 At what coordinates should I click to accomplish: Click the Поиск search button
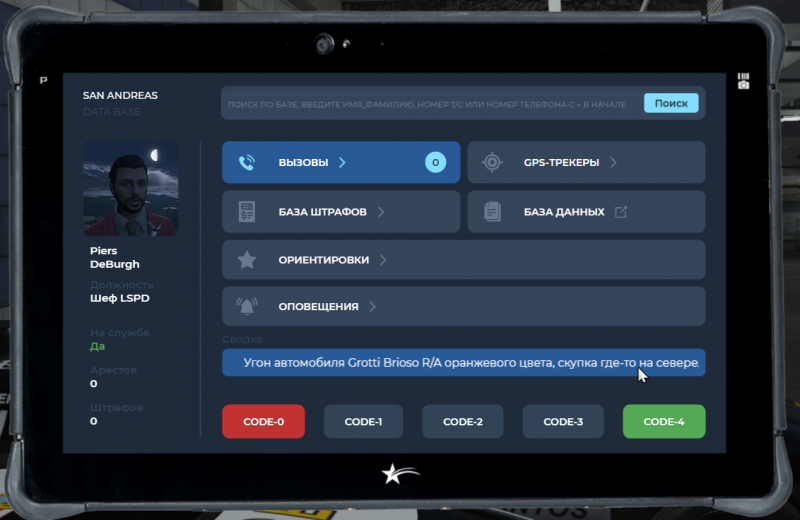671,103
